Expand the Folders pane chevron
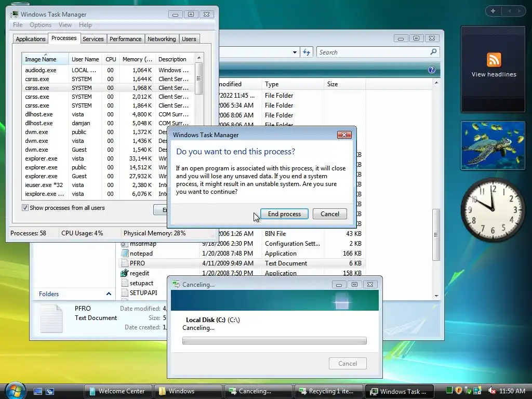Screen dimensions: 532x399 click(109, 294)
